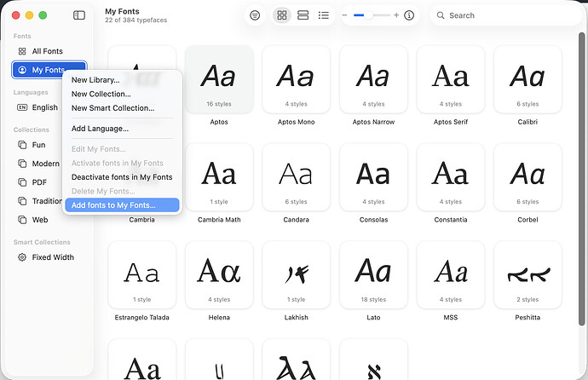The height and width of the screenshot is (380, 588).
Task: Adjust the preview size slider
Action: [371, 15]
